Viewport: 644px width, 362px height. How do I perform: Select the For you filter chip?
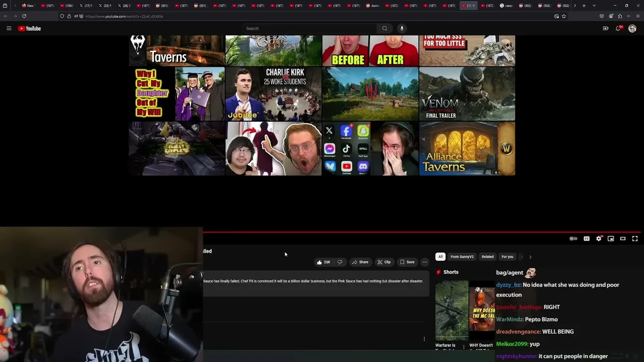(x=507, y=257)
